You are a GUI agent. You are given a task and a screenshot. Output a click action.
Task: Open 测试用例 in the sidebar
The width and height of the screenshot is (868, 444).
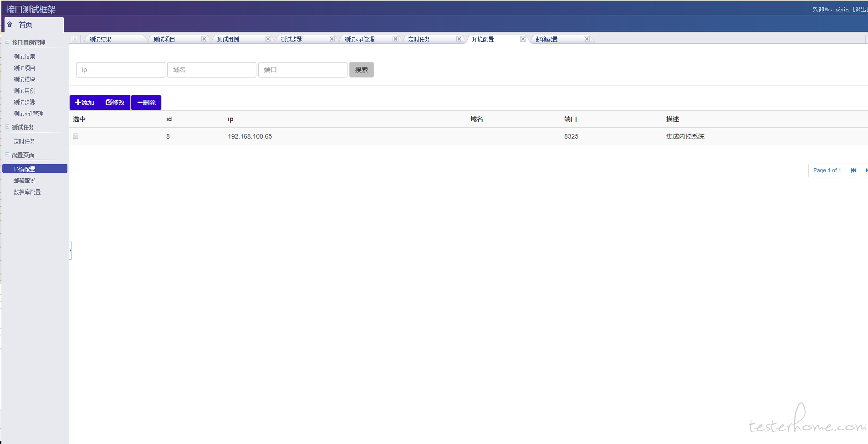(x=25, y=91)
